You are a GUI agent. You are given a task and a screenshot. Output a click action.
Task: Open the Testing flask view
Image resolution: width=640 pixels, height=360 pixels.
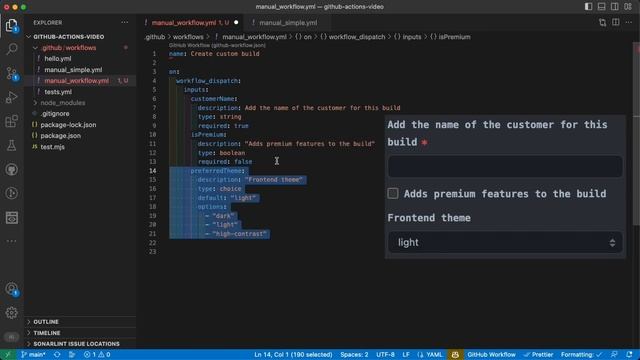coord(11,145)
